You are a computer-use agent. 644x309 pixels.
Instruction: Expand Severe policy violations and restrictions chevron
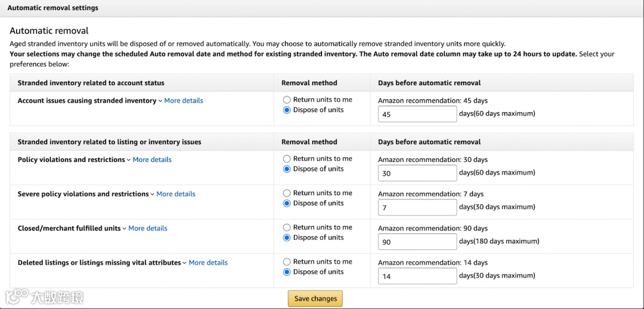coord(153,195)
